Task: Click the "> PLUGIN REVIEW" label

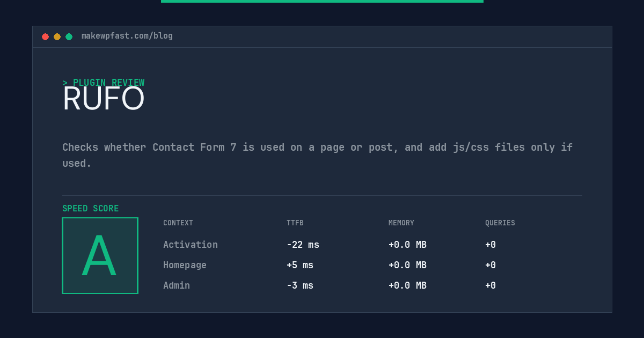Action: click(x=104, y=83)
